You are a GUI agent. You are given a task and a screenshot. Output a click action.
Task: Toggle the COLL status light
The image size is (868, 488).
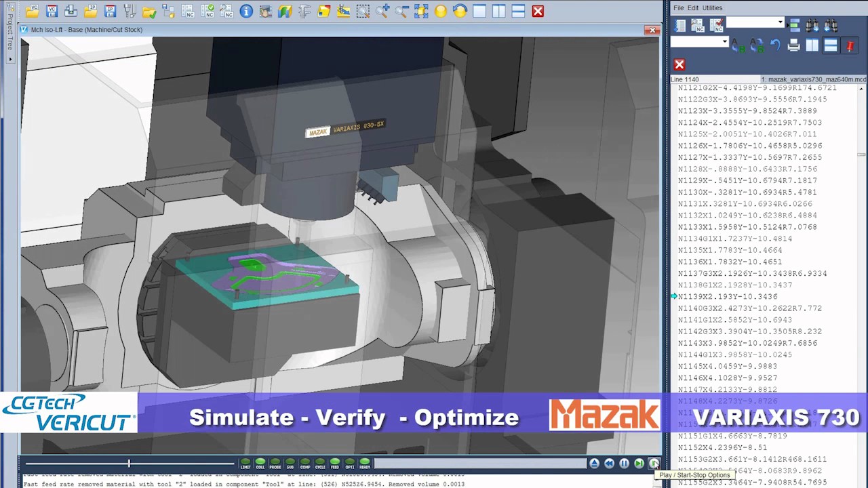coord(260,463)
